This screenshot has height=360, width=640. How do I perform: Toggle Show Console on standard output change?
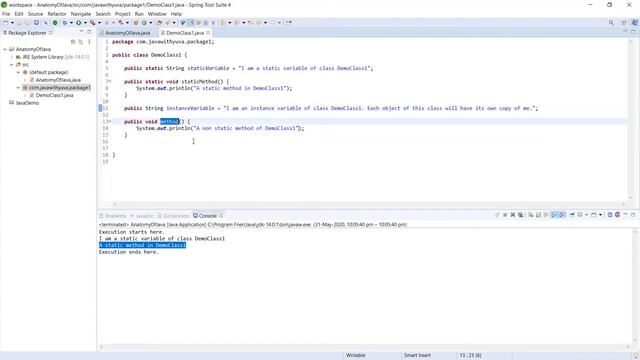click(553, 215)
